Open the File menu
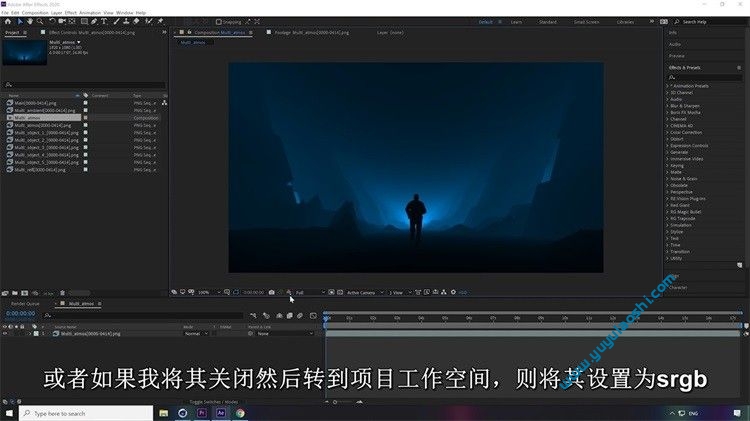 5,13
